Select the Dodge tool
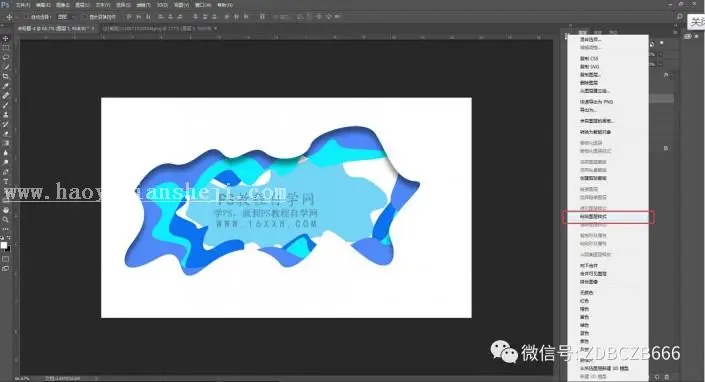 pyautogui.click(x=5, y=162)
